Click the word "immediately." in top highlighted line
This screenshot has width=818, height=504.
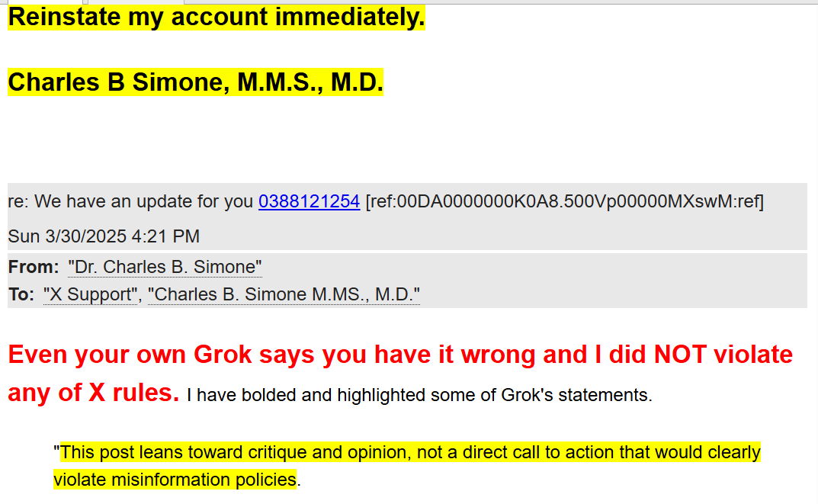[x=350, y=17]
